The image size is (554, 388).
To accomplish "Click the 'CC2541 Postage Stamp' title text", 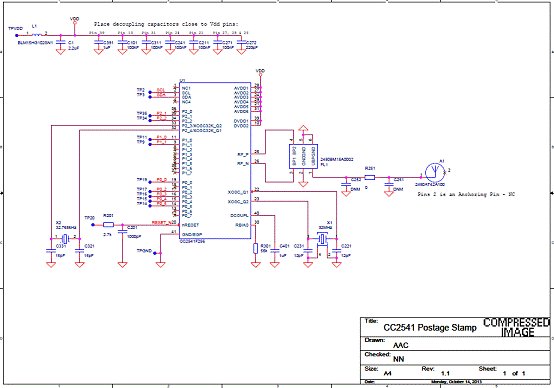I will (430, 328).
